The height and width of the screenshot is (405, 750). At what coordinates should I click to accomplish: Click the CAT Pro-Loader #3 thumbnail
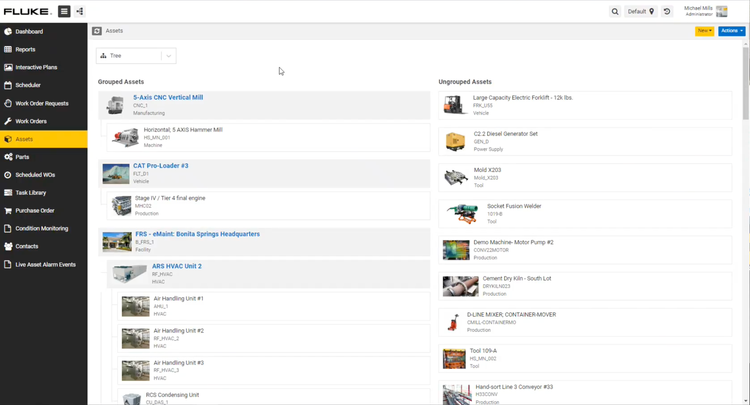pyautogui.click(x=116, y=173)
